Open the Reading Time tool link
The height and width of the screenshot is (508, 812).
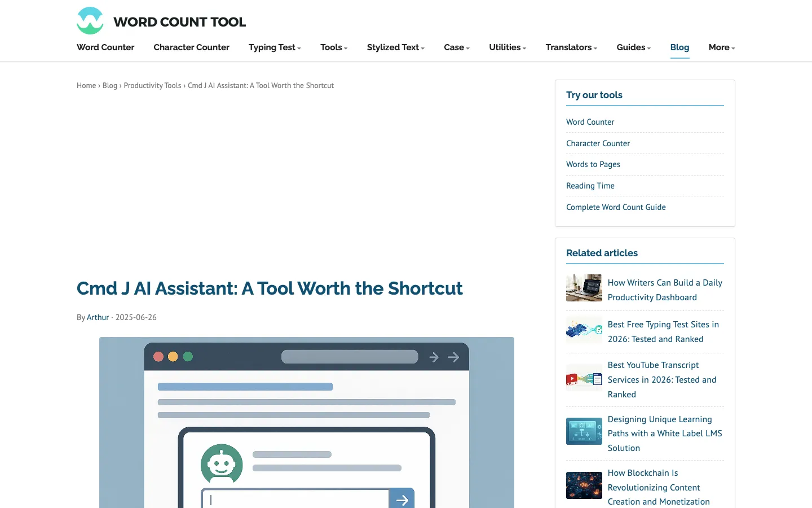pos(590,186)
